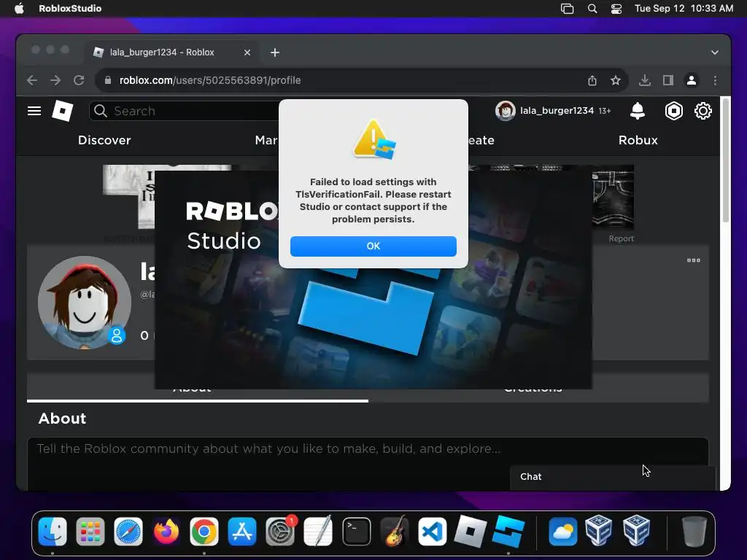The height and width of the screenshot is (560, 747).
Task: Open Finder from the dock
Action: tap(53, 532)
